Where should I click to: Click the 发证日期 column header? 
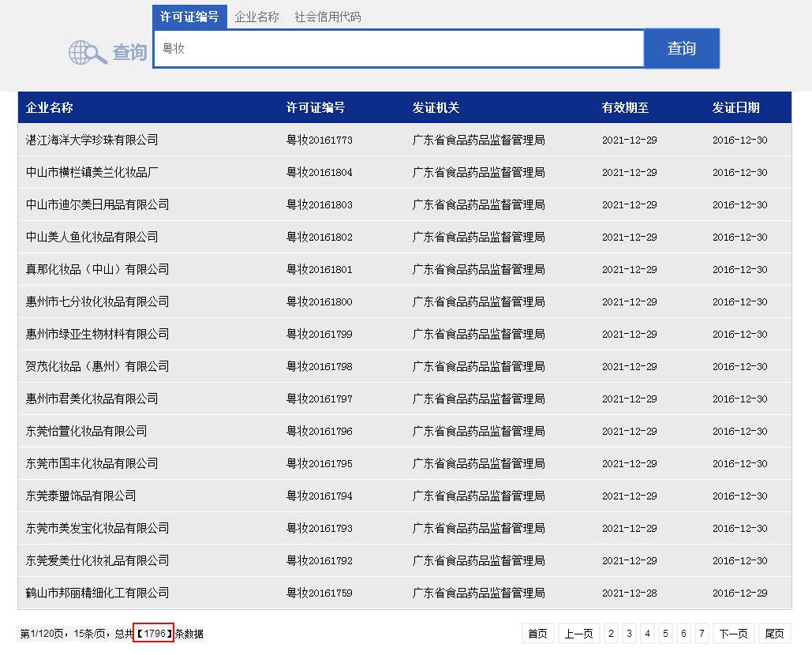click(x=736, y=107)
